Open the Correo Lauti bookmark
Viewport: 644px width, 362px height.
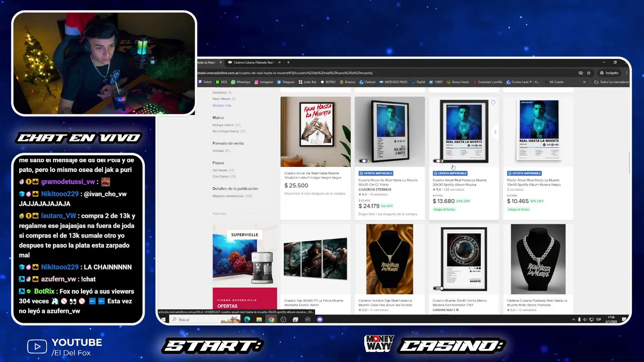coord(523,82)
